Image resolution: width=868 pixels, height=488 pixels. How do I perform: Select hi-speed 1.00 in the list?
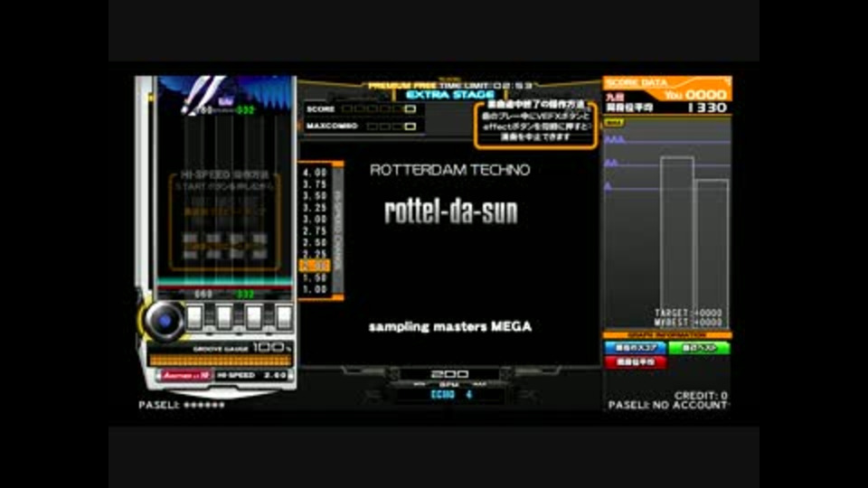(315, 289)
